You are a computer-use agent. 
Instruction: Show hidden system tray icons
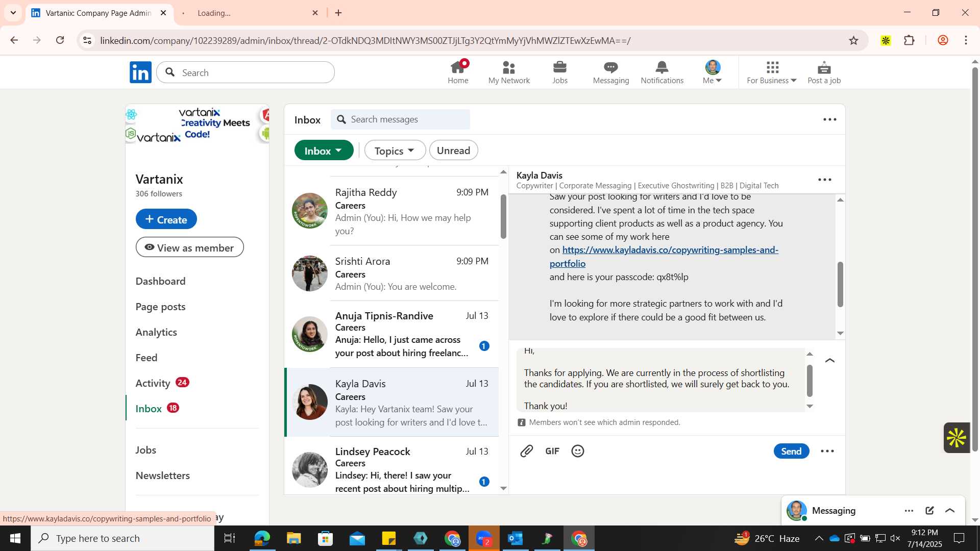[819, 538]
